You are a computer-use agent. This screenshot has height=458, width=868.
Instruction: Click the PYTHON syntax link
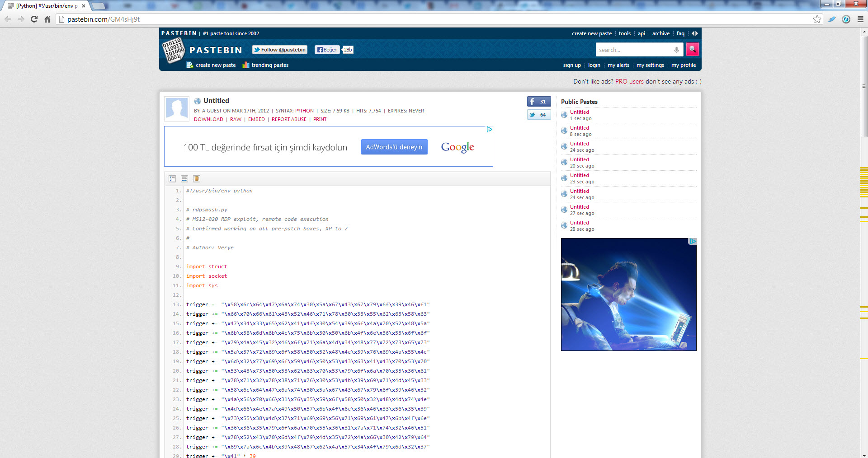pos(304,111)
